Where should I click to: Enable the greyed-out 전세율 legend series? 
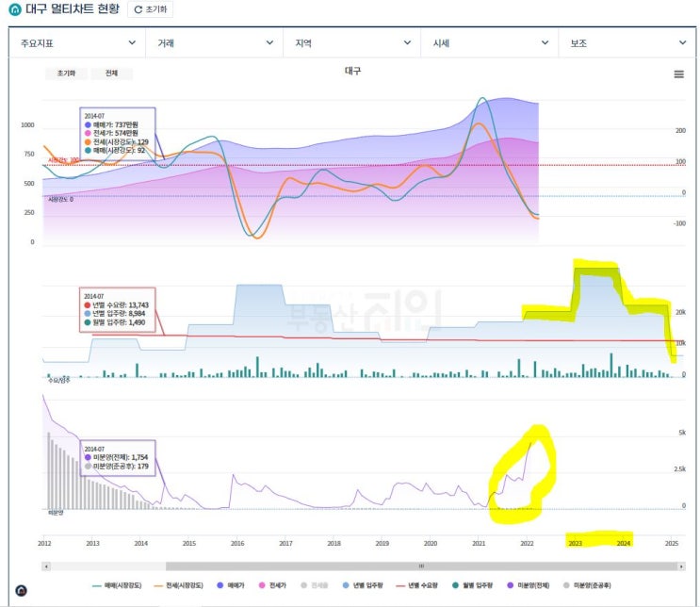(315, 585)
